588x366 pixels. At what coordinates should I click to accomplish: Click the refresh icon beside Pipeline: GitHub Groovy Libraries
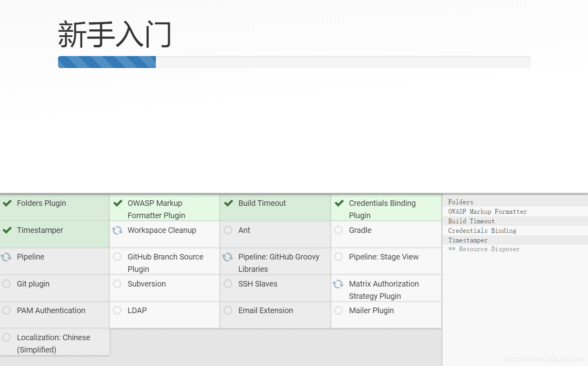[x=227, y=257]
